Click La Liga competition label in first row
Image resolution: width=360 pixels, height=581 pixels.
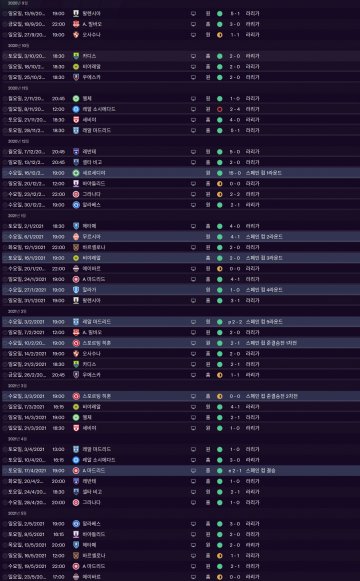(253, 13)
